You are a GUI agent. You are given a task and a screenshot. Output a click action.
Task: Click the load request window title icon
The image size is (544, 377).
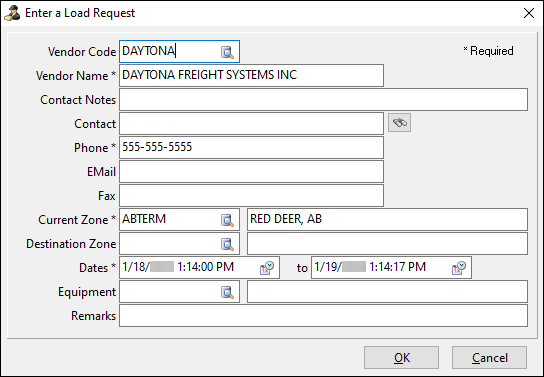coord(12,13)
